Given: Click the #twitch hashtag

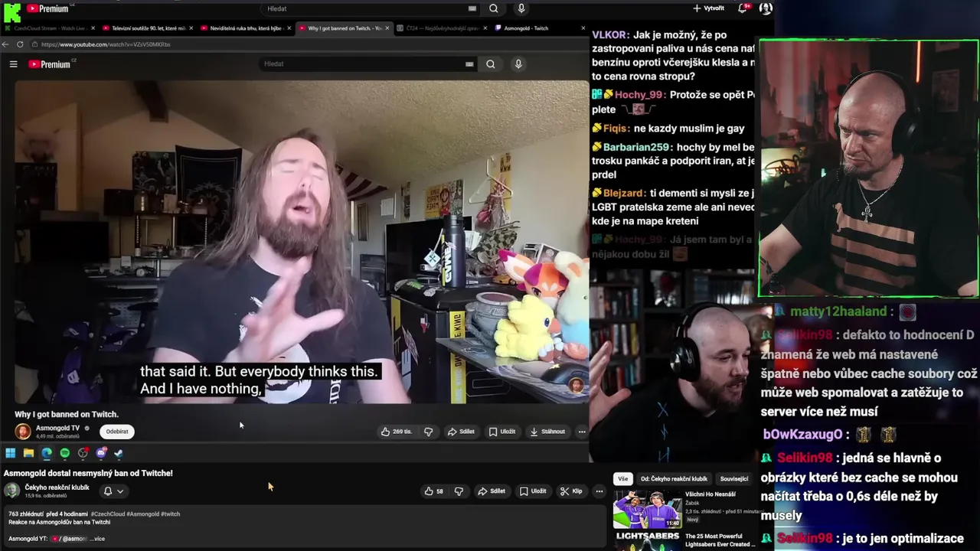Looking at the screenshot, I should coord(171,514).
